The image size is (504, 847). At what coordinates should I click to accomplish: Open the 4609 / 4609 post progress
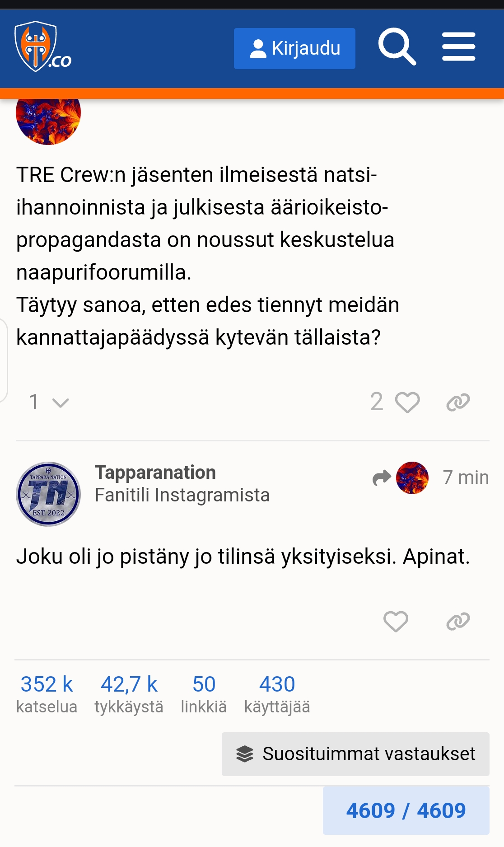(406, 810)
